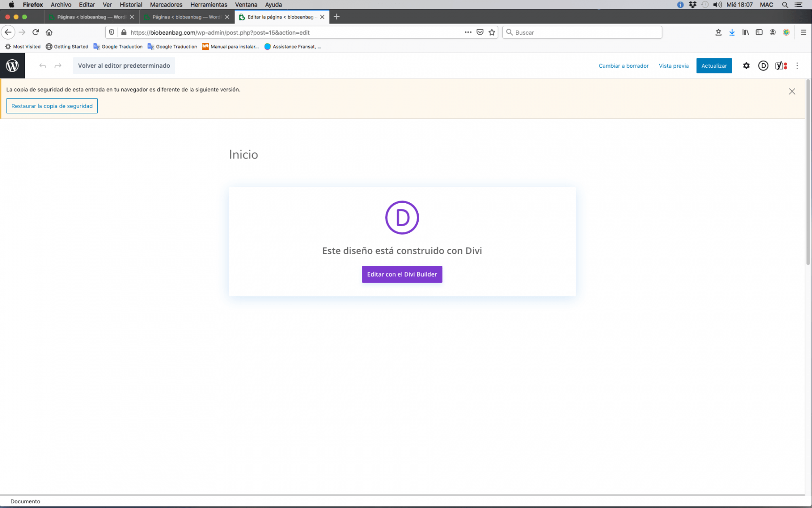
Task: Click the Actualizar button
Action: tap(714, 66)
